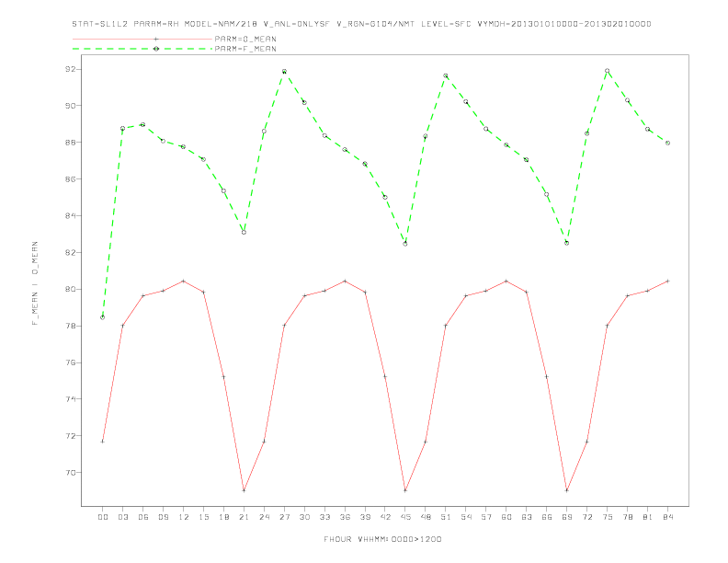Click the x-axis tick label 75
Viewport: 728px width, 563px height.
(x=608, y=517)
